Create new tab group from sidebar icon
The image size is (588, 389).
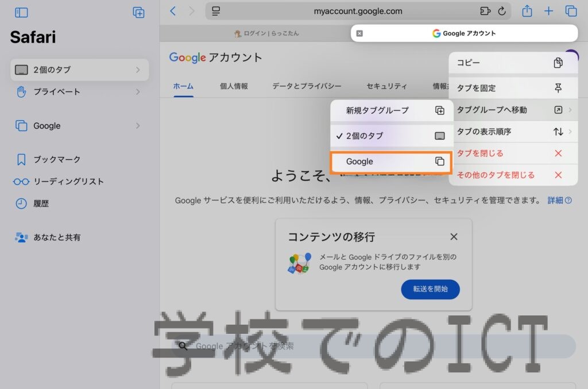[x=138, y=13]
